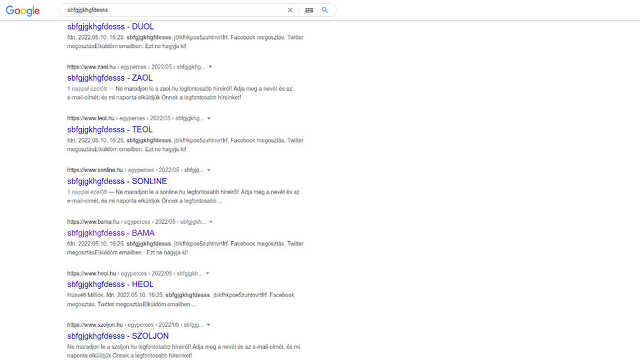Open the sbfgjgkhgfdesss - HEOL result
The image size is (640, 360).
(x=111, y=284)
